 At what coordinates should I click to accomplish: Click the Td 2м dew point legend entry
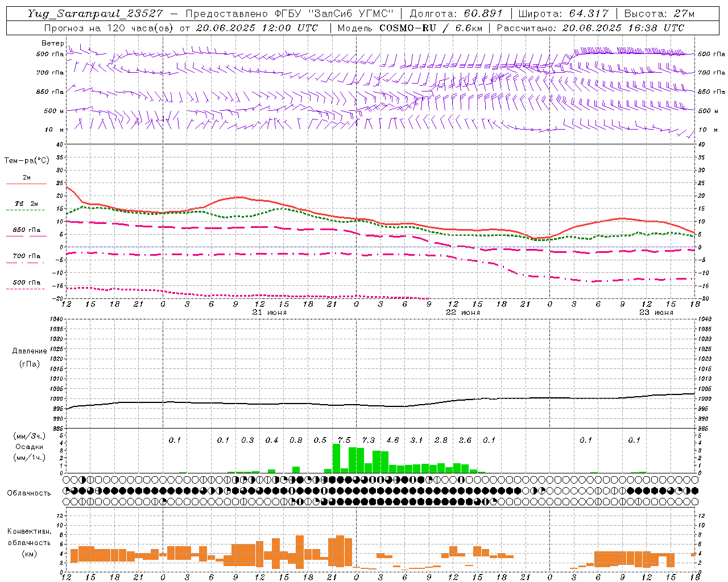pyautogui.click(x=26, y=203)
